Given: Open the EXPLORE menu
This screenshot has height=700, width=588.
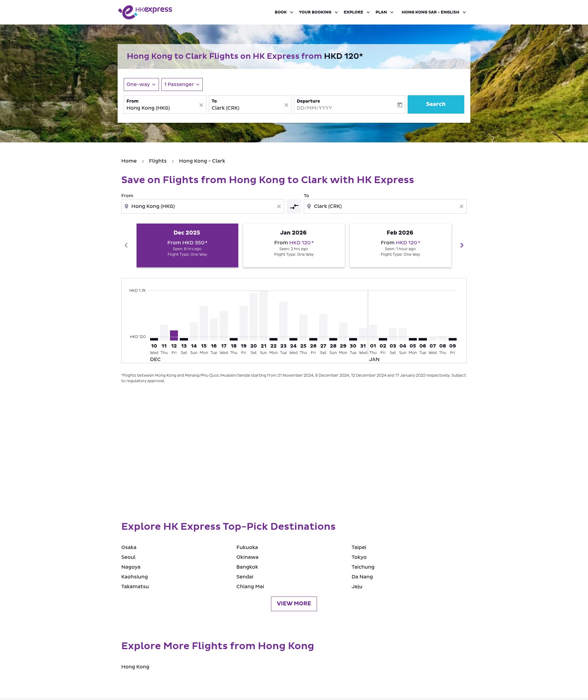Looking at the screenshot, I should 357,12.
